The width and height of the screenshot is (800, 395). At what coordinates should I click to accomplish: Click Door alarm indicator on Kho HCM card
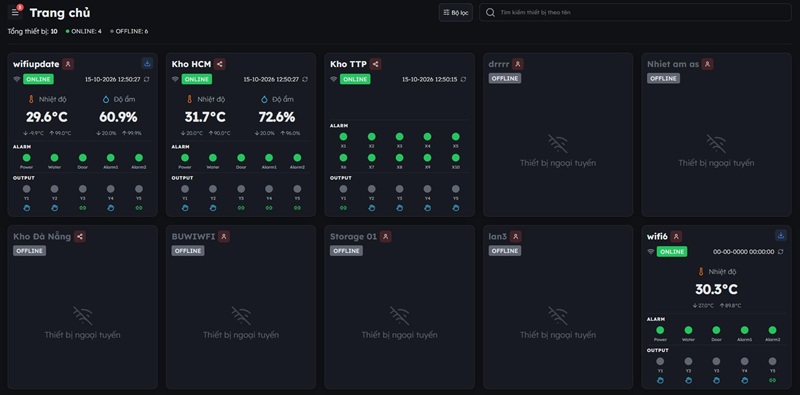click(x=241, y=158)
